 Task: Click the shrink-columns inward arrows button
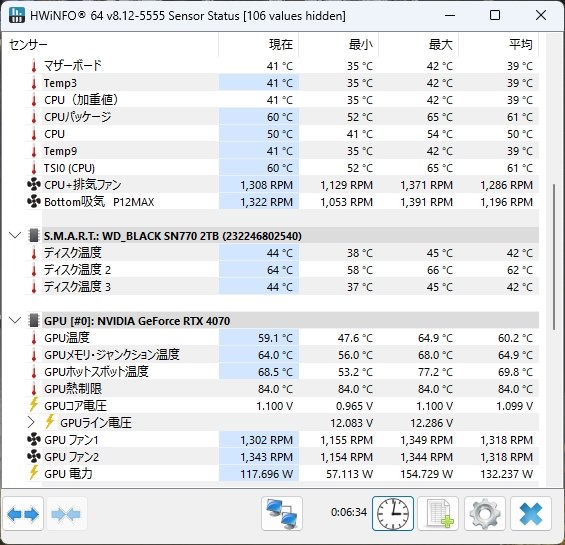[x=66, y=514]
